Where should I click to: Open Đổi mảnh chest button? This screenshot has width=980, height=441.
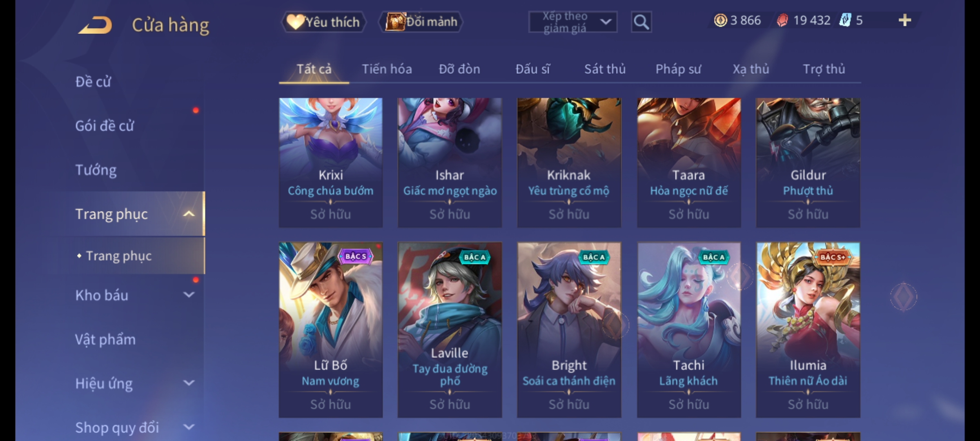click(421, 22)
